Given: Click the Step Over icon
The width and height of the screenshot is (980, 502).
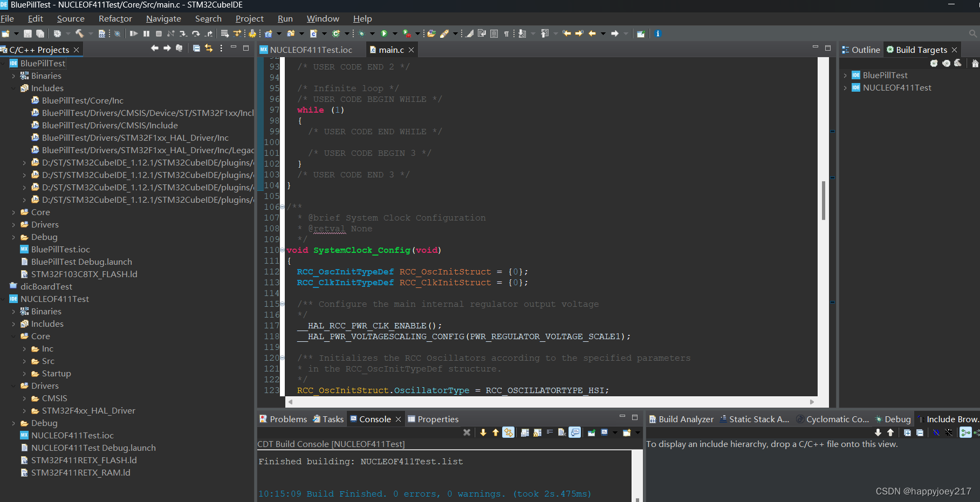Looking at the screenshot, I should pos(196,33).
